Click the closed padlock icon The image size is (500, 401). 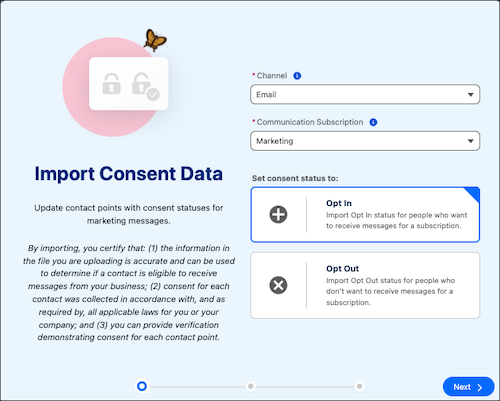111,84
